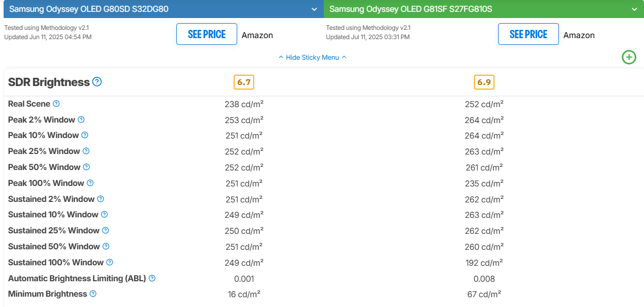Image resolution: width=644 pixels, height=307 pixels.
Task: Click the 0.001 ABL value
Action: click(244, 279)
